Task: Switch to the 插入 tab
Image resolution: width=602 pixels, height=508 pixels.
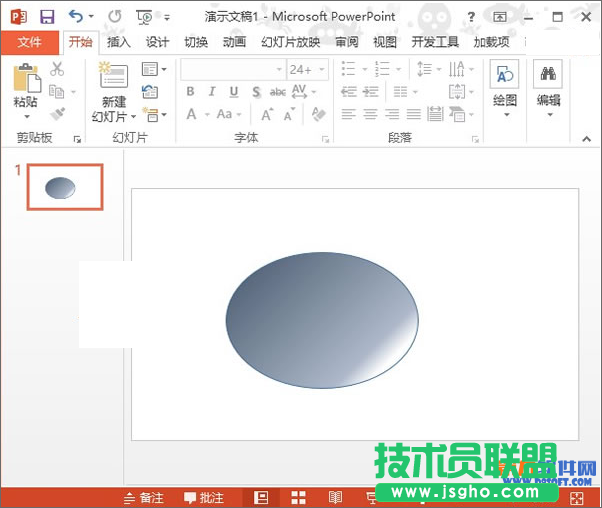Action: [x=119, y=42]
